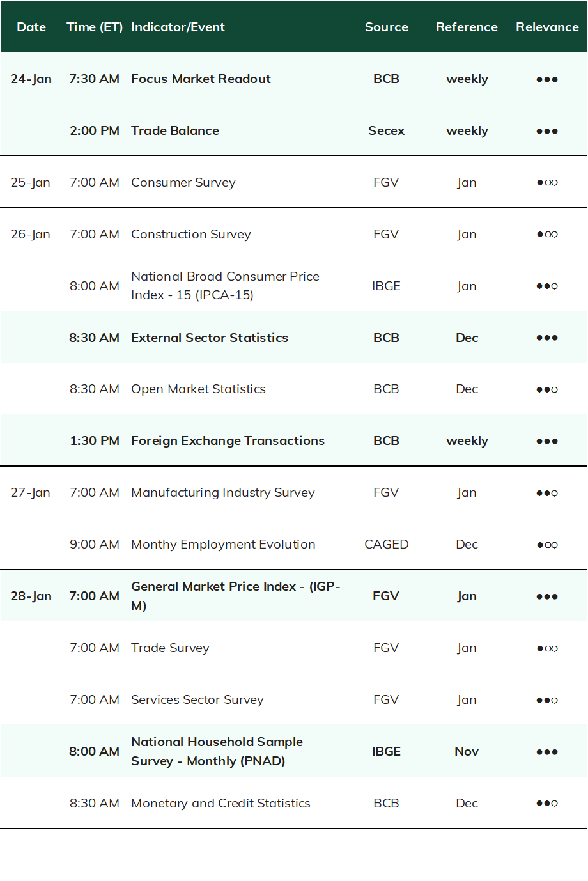Open Manufacturing Industry Survey event
The height and width of the screenshot is (881, 588).
point(223,492)
